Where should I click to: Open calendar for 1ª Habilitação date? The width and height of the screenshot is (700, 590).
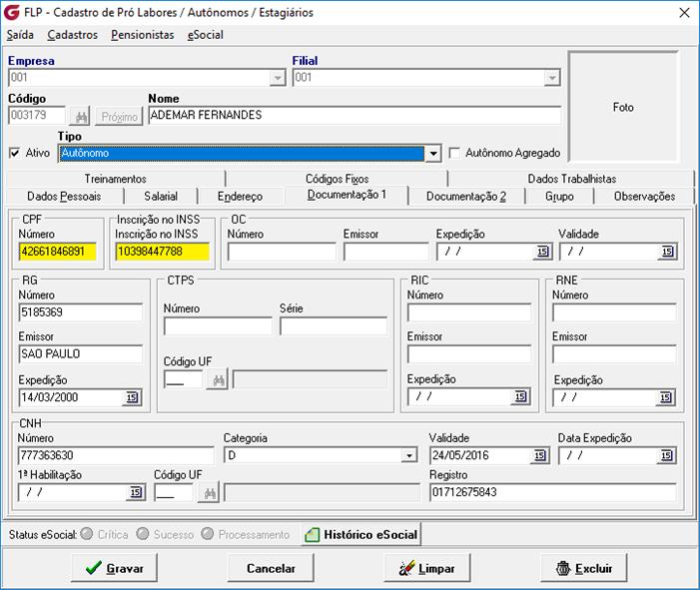[136, 492]
